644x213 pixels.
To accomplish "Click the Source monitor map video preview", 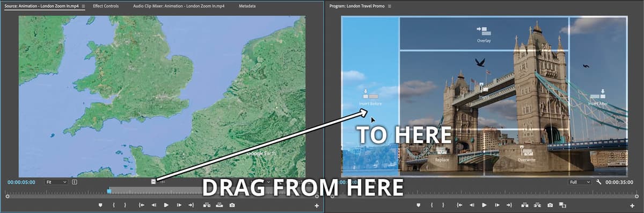I will click(162, 96).
